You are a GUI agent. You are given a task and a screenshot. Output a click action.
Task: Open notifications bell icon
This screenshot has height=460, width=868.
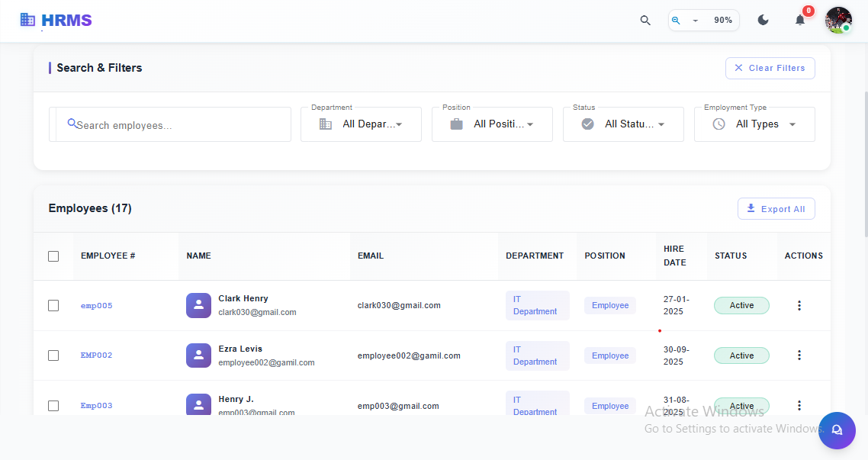pyautogui.click(x=800, y=21)
